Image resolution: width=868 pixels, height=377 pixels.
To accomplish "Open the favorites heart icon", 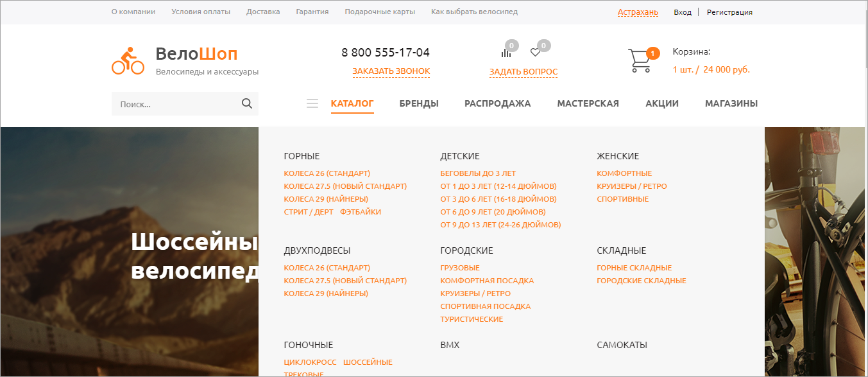I will point(535,53).
